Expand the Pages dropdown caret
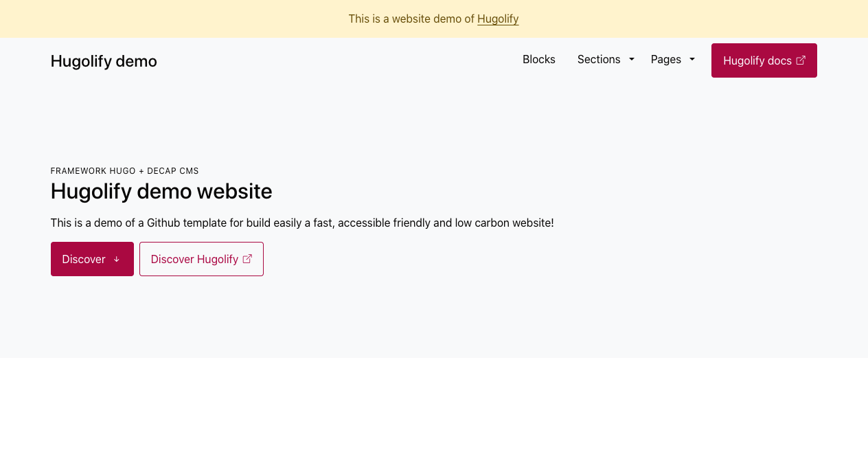 point(692,59)
